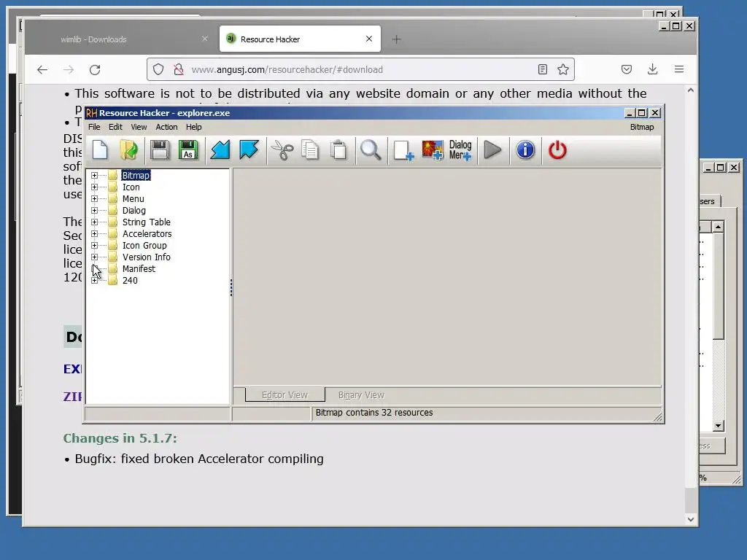Click the red power Exit icon

[557, 150]
